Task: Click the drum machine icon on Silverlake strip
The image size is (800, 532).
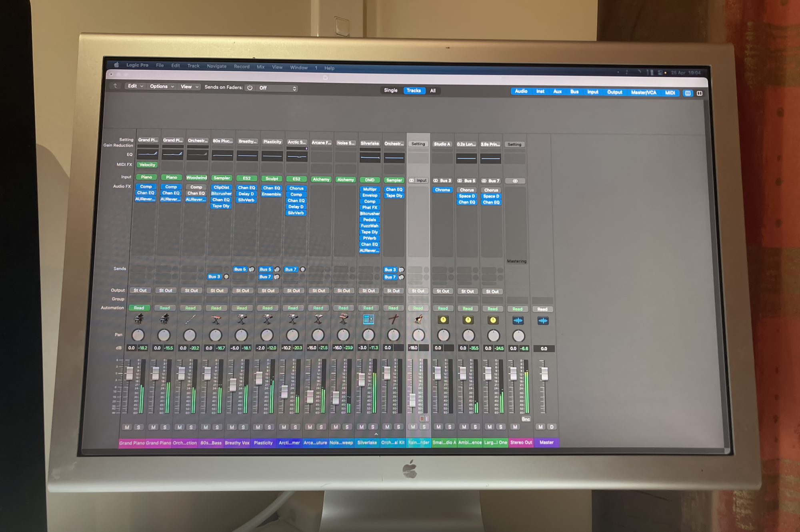Action: pos(368,319)
